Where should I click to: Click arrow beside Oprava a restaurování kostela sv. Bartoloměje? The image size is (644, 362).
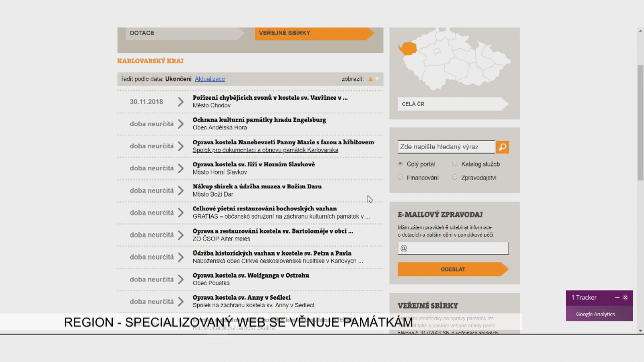pyautogui.click(x=181, y=235)
